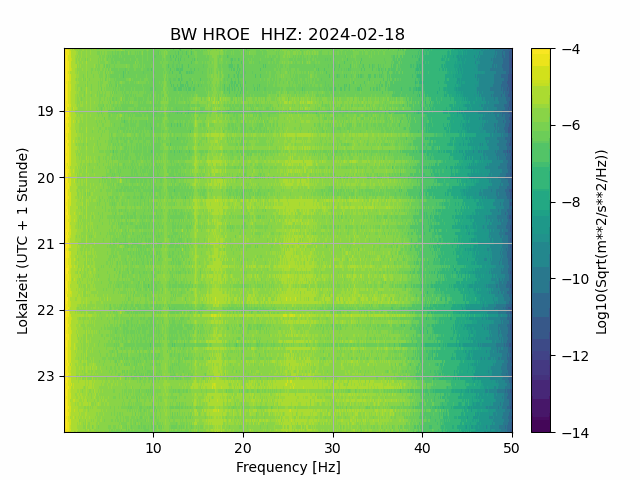The width and height of the screenshot is (640, 480).
Task: Click the 23 tick label on time axis
Action: 45,377
